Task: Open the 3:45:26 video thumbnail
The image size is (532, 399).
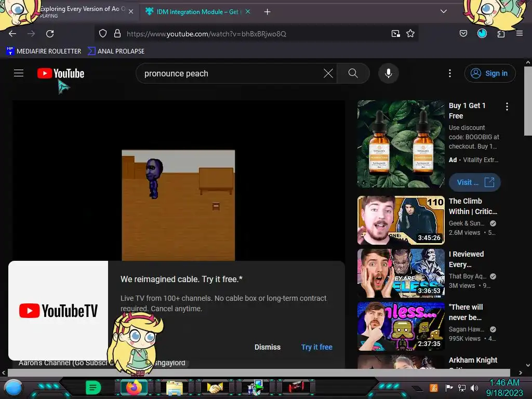Action: click(x=401, y=220)
